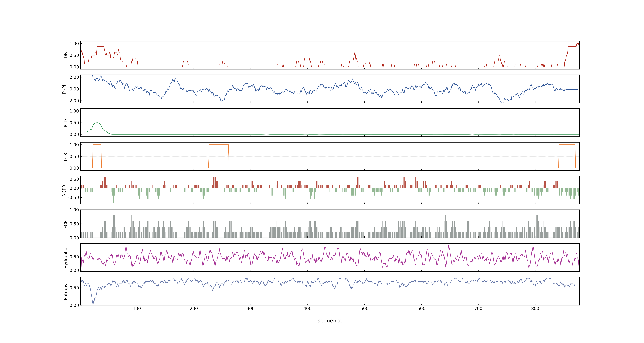Viewport: 644px width, 343px height.
Task: Click the 1.00 tick on IDR axis
Action: (x=74, y=44)
